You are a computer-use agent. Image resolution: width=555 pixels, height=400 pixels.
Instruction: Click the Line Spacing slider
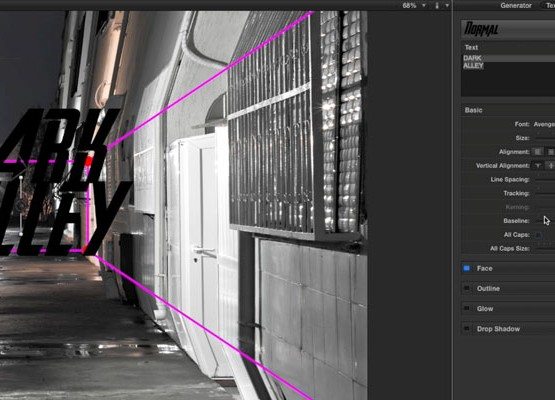coord(545,179)
